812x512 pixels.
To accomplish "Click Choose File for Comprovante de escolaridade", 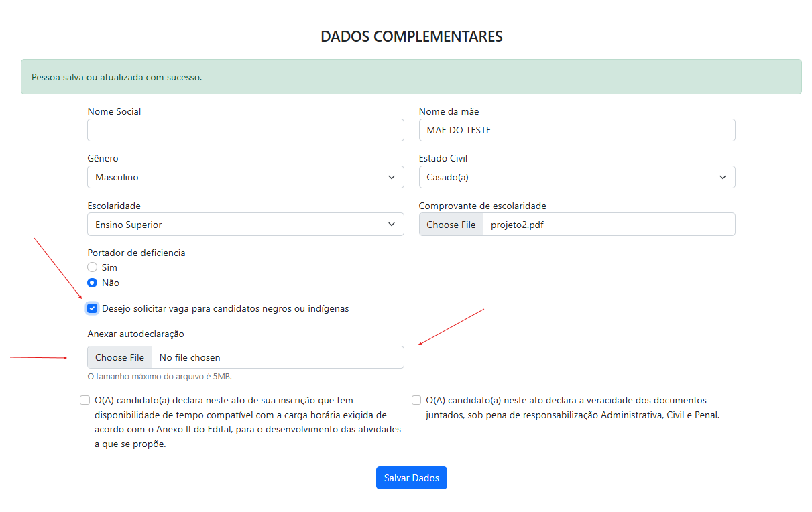I will point(451,225).
